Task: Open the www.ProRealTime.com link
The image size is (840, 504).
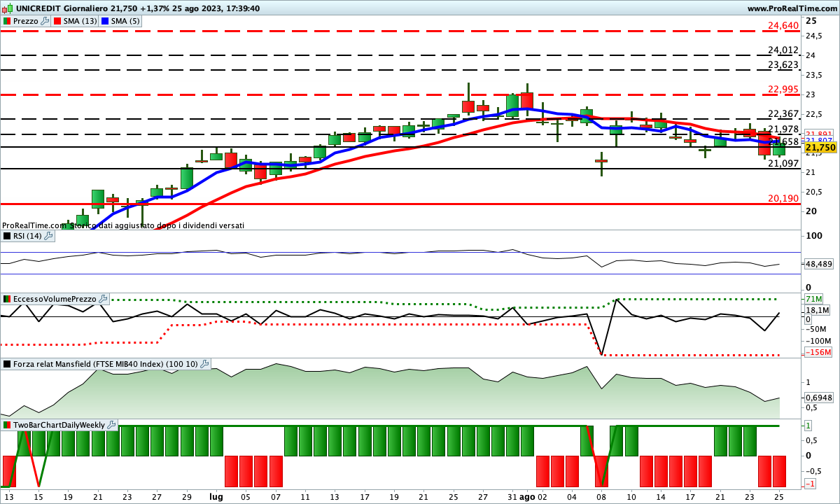Action: pos(792,8)
